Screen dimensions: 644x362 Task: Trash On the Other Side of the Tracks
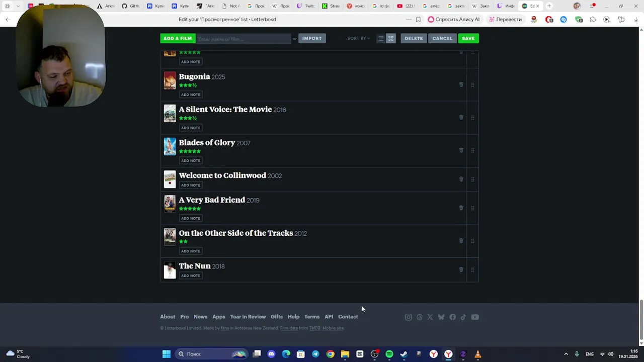[x=461, y=240]
